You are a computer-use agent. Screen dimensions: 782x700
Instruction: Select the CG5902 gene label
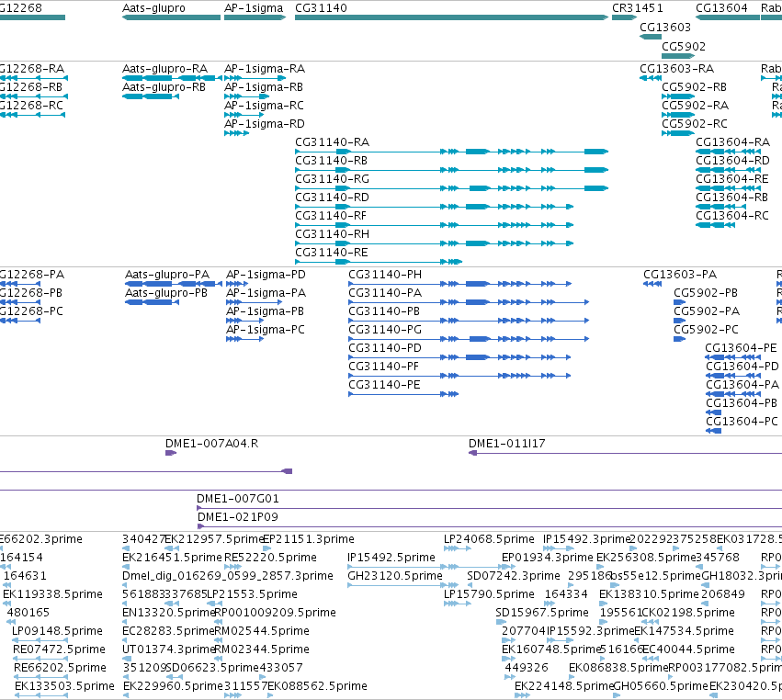point(684,47)
